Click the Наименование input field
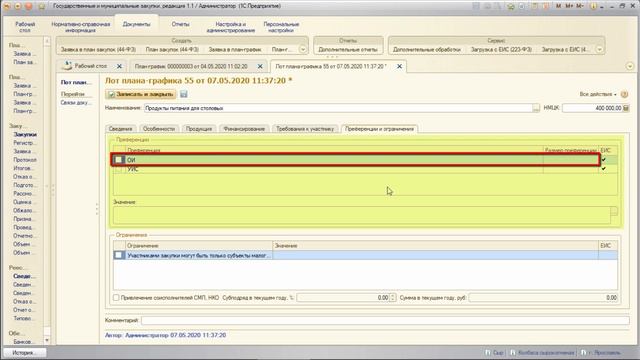 coord(338,108)
